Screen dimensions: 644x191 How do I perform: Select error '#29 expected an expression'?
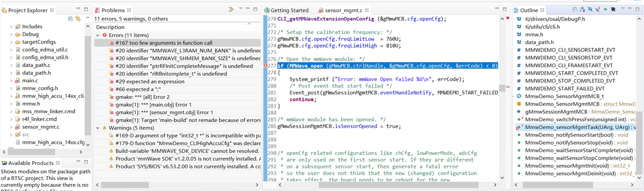(177, 81)
